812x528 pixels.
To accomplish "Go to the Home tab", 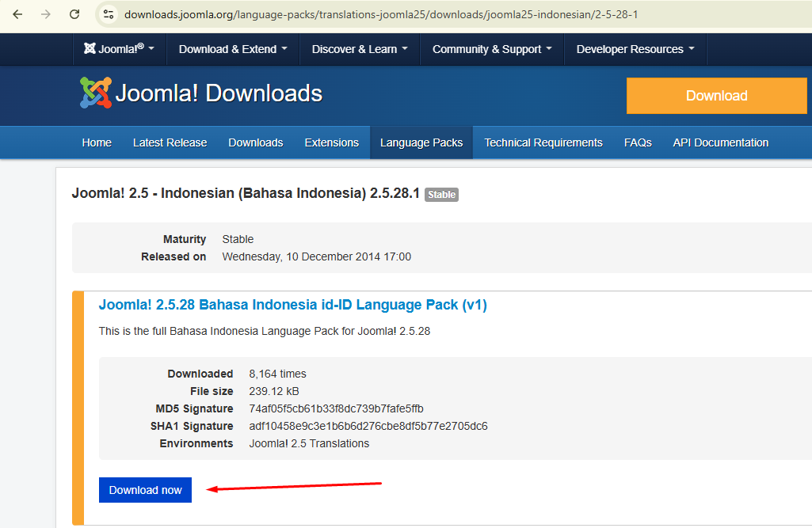I will tap(97, 142).
